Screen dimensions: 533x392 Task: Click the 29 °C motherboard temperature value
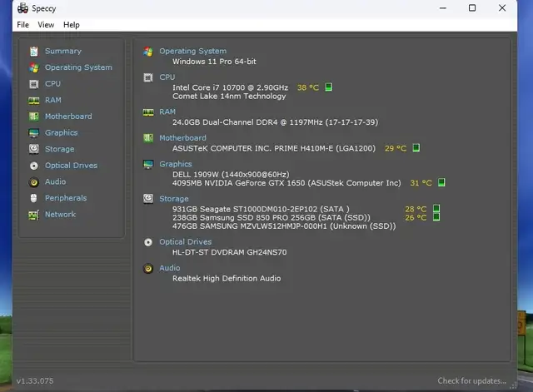pyautogui.click(x=396, y=148)
